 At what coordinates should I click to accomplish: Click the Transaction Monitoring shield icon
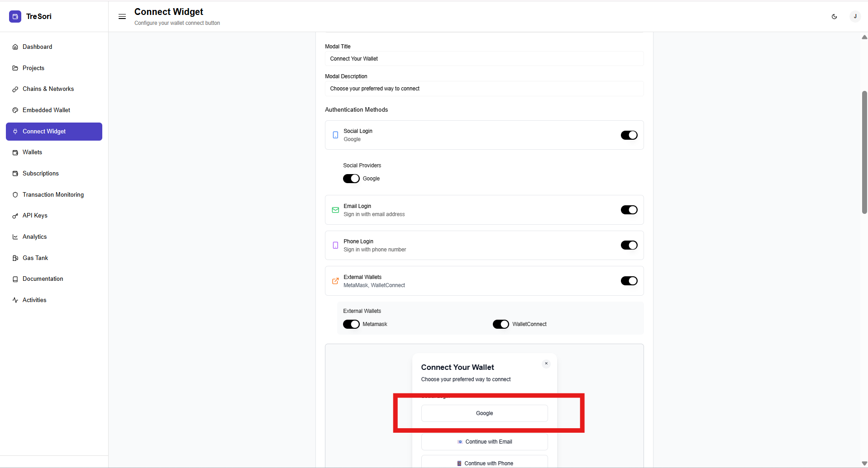point(15,195)
